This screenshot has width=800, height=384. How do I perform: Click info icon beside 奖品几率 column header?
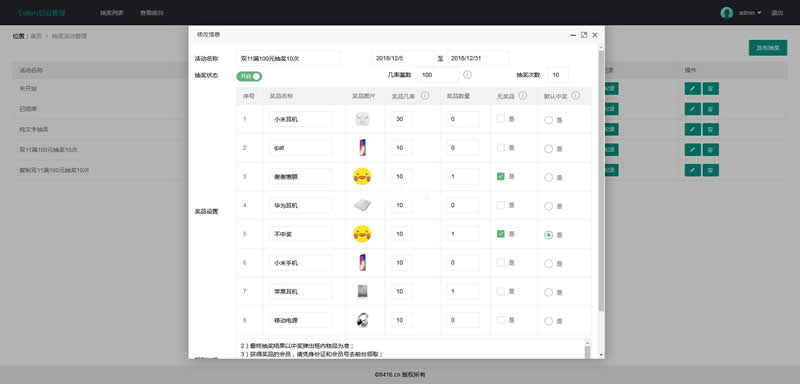[x=425, y=95]
